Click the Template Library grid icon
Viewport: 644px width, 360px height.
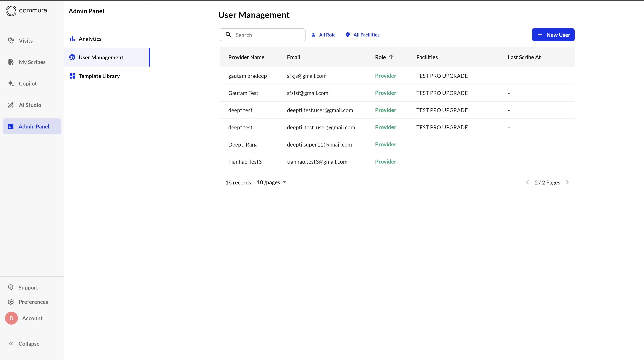(72, 76)
